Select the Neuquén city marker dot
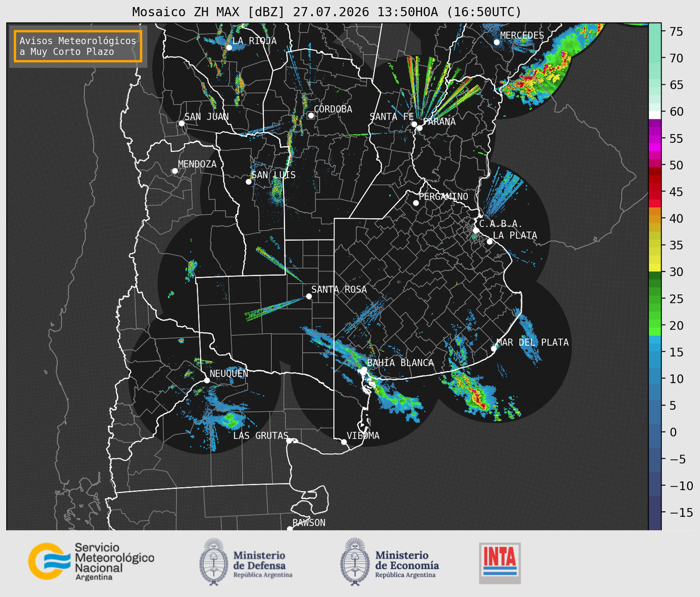This screenshot has height=597, width=700. pyautogui.click(x=207, y=380)
